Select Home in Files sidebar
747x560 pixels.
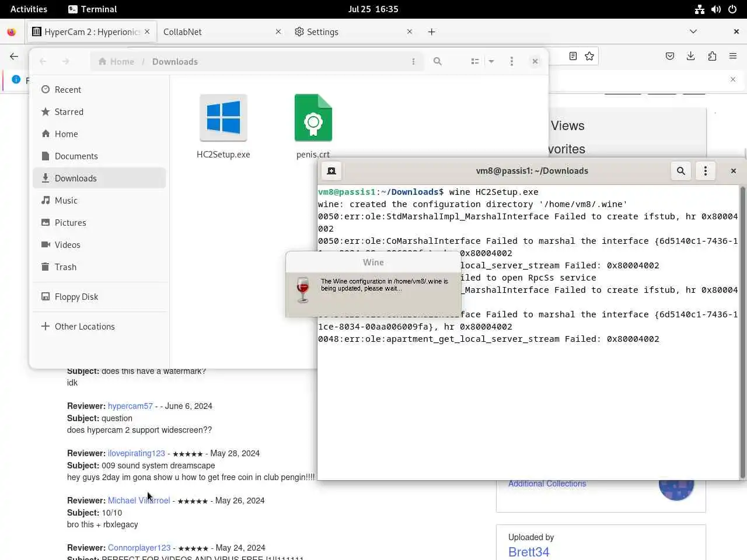pos(99,134)
